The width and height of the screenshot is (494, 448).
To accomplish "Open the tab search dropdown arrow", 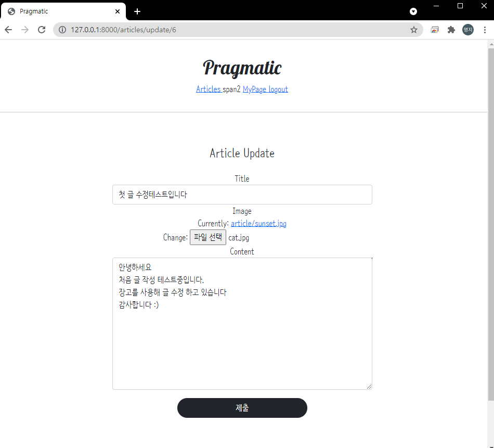I will pyautogui.click(x=413, y=11).
